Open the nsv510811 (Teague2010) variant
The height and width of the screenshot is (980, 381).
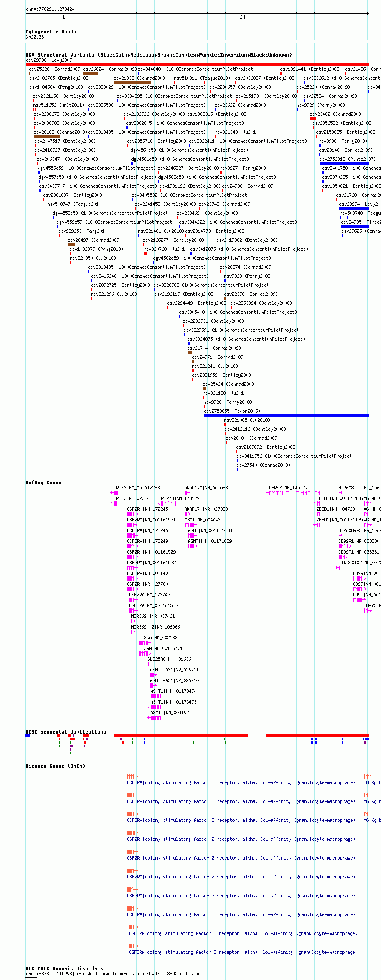(x=202, y=78)
